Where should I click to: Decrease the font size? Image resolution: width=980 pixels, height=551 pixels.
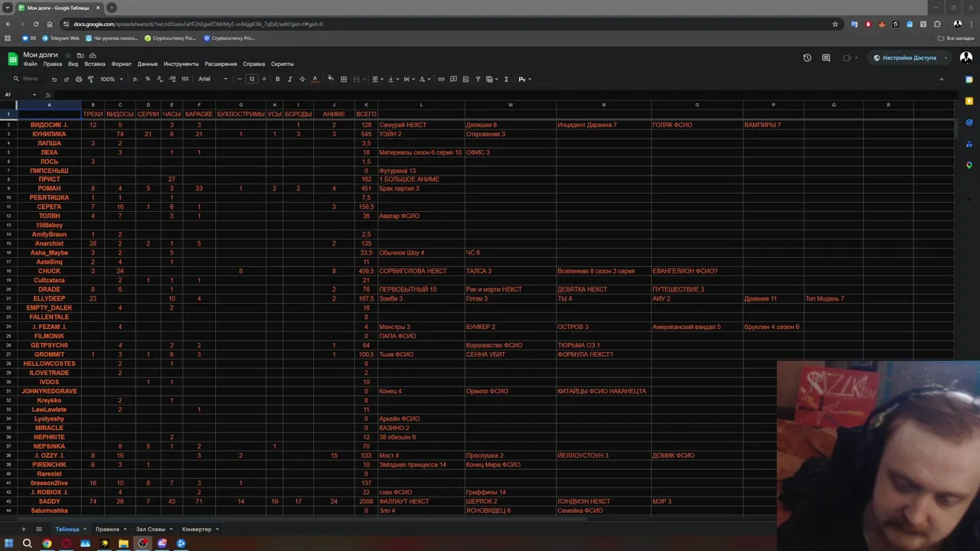[240, 79]
